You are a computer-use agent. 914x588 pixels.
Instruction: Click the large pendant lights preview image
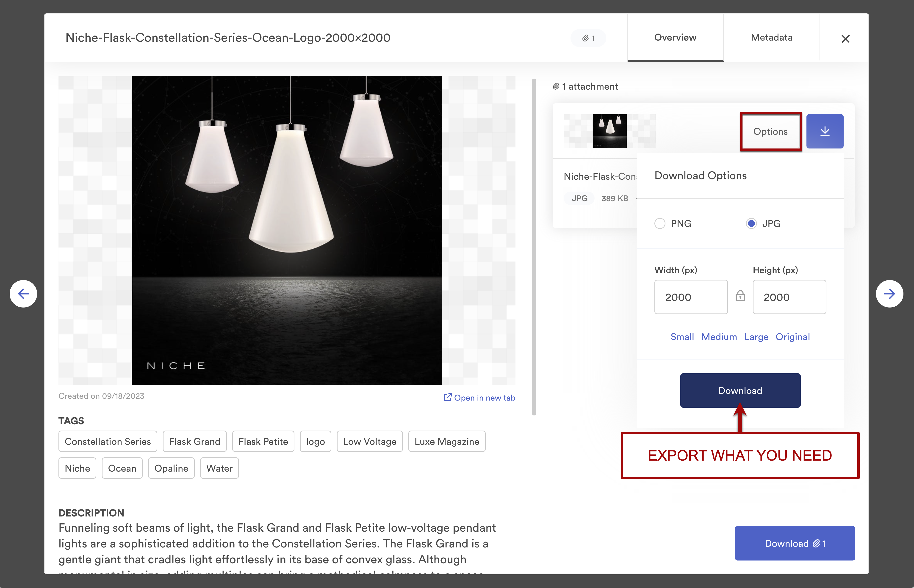(x=287, y=230)
